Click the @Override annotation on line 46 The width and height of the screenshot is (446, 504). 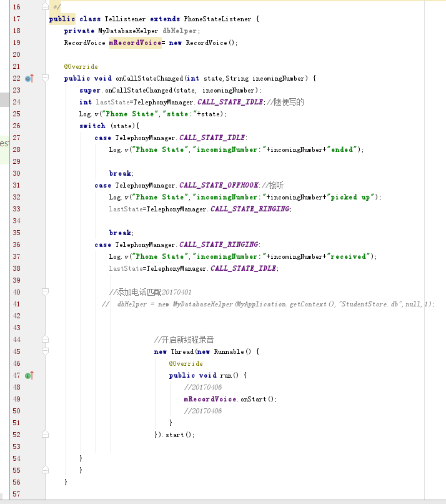coord(186,363)
